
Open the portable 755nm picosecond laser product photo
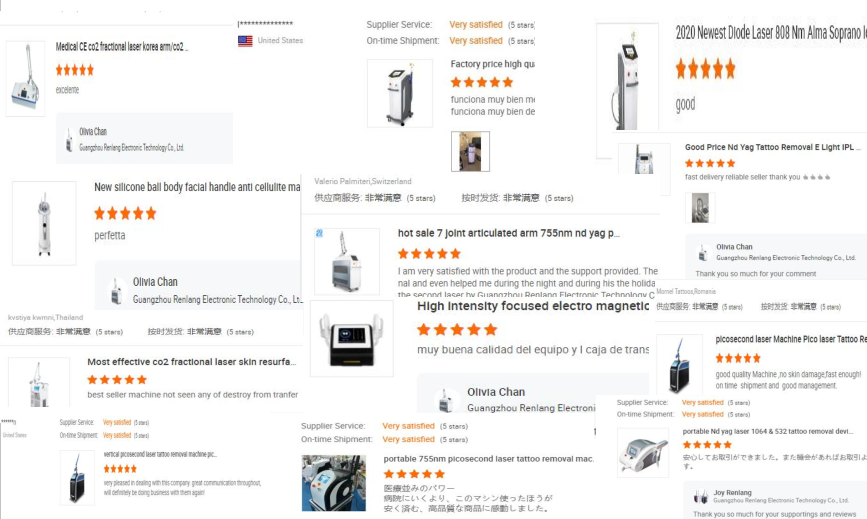[334, 483]
